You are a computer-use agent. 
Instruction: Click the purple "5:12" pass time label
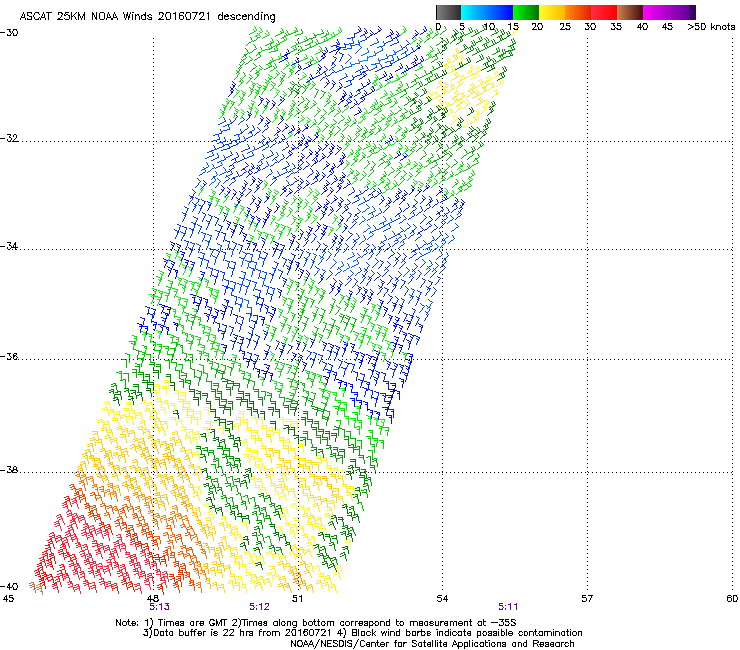pos(260,607)
